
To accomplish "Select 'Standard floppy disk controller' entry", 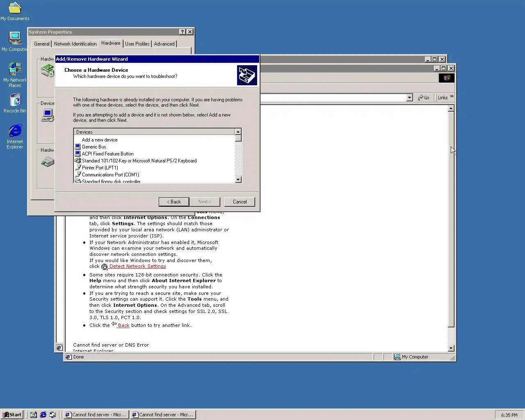I will (111, 181).
